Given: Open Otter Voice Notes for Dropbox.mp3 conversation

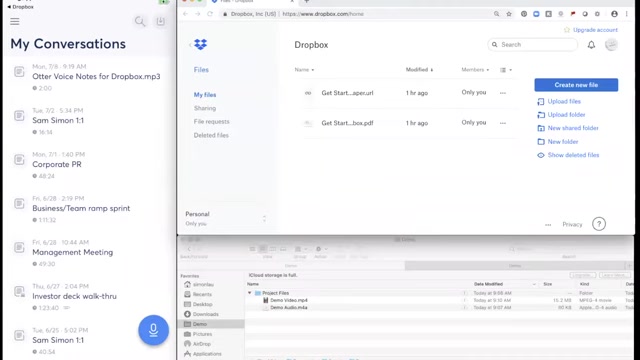Looking at the screenshot, I should pos(96,76).
